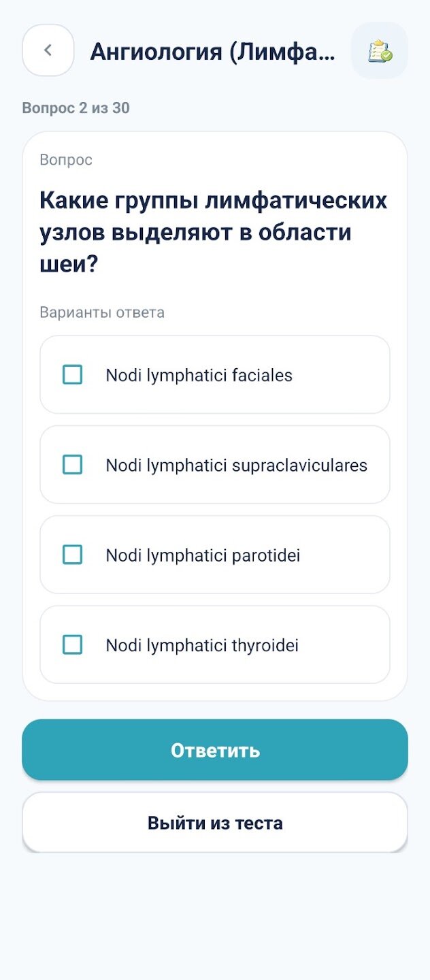Check the Nodi lymphatici faciales checkbox
This screenshot has width=430, height=980.
(72, 374)
